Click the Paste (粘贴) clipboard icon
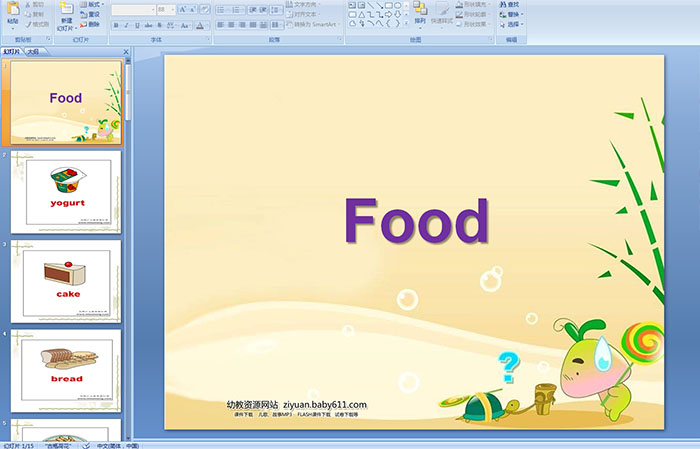 tap(13, 8)
